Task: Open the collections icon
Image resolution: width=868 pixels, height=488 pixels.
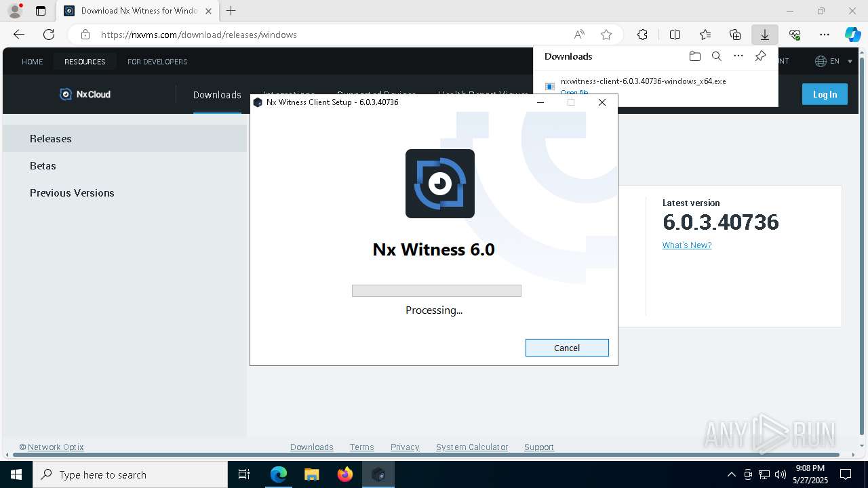Action: point(735,35)
